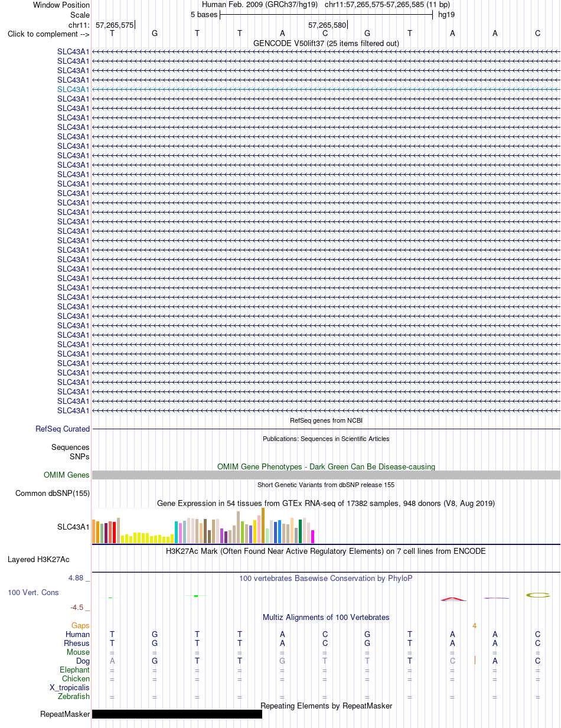Click the Rhesus species row label
This screenshot has width=561, height=728.
77,643
